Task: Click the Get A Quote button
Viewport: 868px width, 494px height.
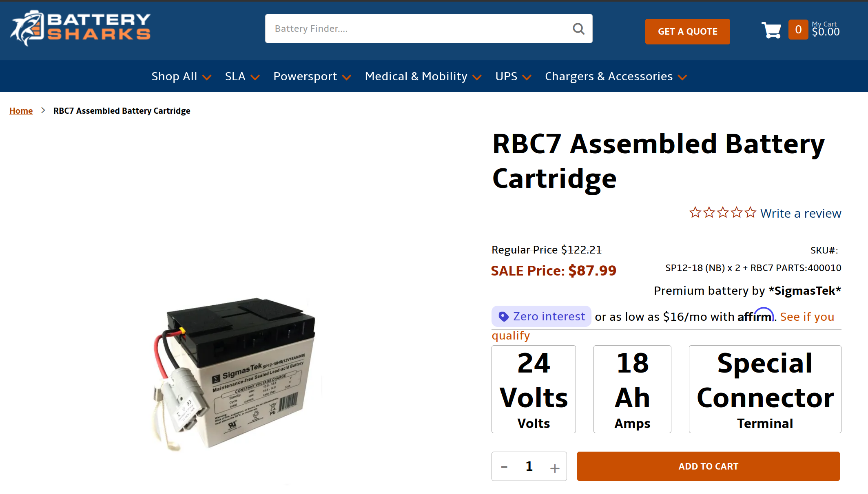Action: coord(687,31)
